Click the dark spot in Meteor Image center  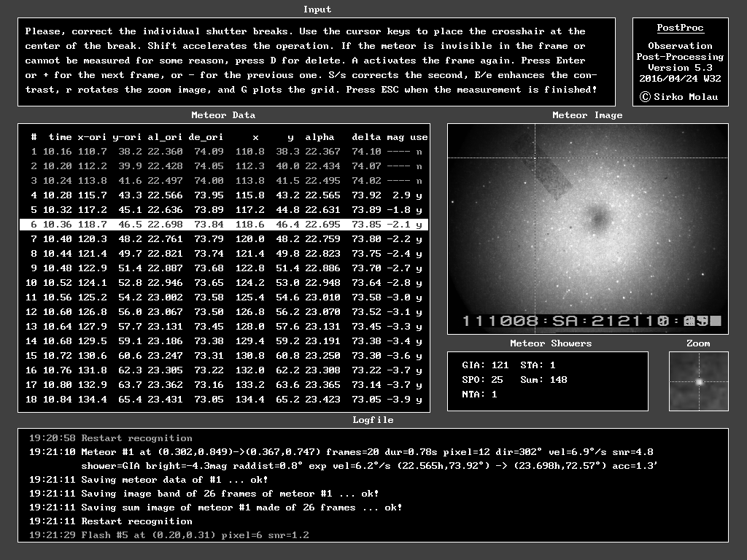599,217
